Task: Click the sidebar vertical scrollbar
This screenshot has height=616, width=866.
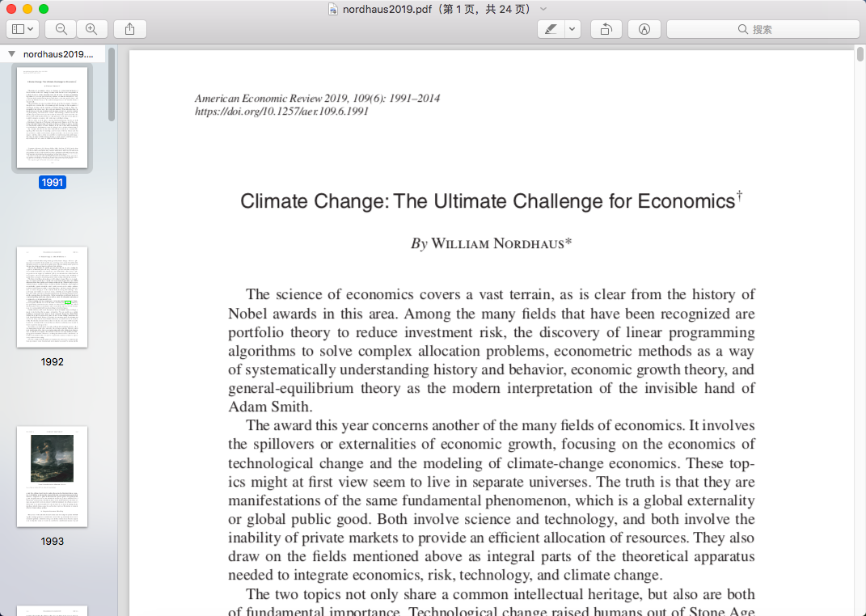Action: (x=112, y=84)
